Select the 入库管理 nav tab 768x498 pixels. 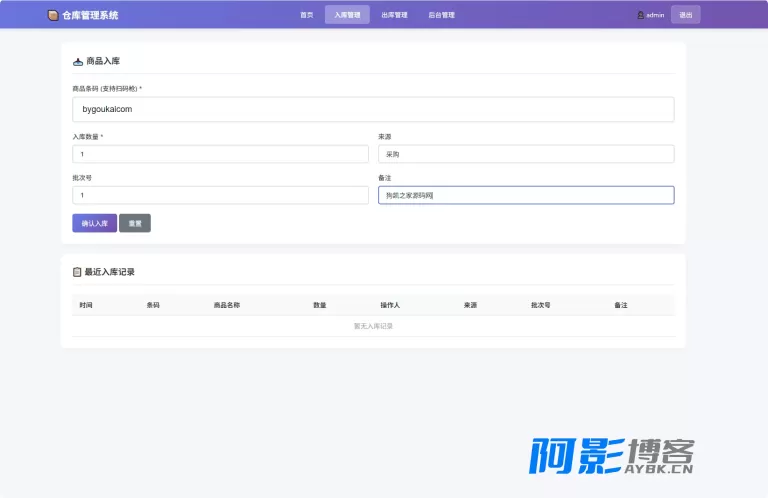pyautogui.click(x=347, y=15)
